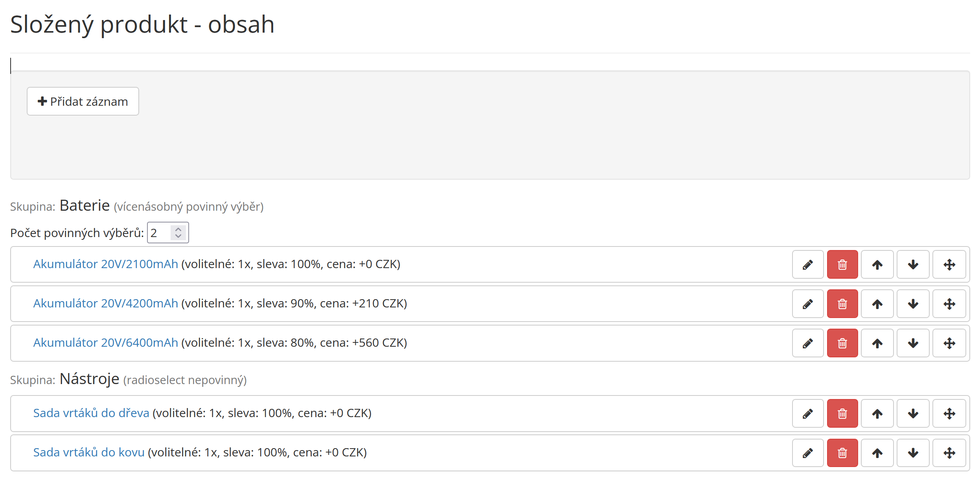This screenshot has width=980, height=480.
Task: Delete Sada vrtáků do dřeva record
Action: [842, 414]
